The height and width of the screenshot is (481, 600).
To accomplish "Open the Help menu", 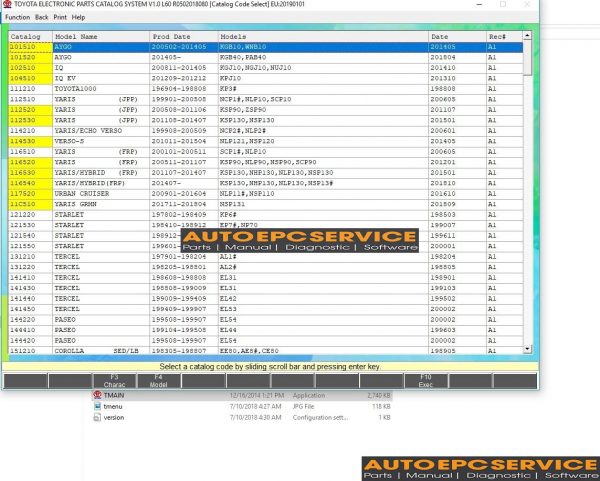I will (x=78, y=17).
